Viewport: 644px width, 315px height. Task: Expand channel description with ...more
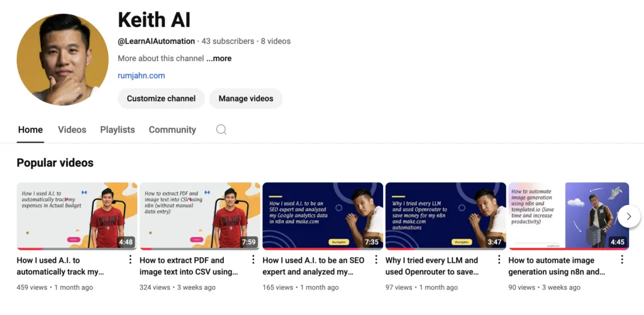pyautogui.click(x=219, y=58)
